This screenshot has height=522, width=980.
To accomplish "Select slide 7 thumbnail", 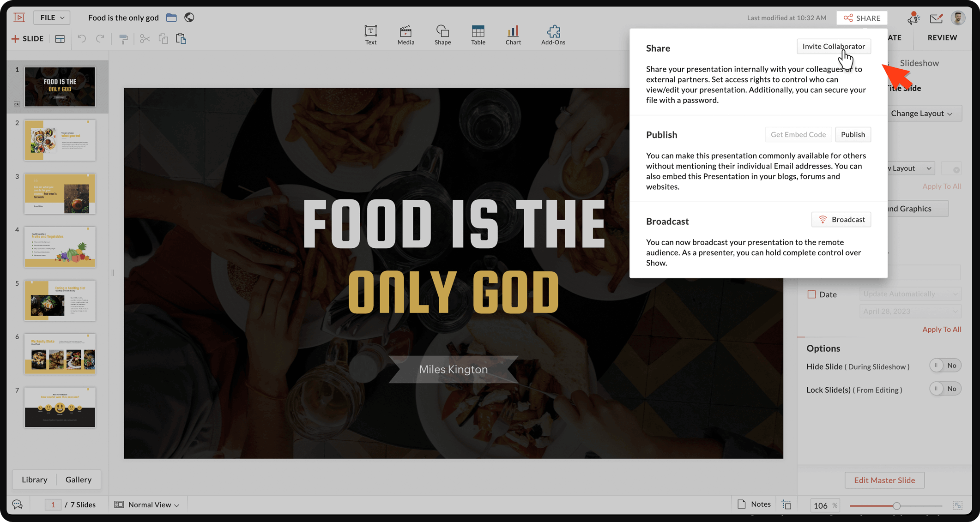I will pos(60,407).
